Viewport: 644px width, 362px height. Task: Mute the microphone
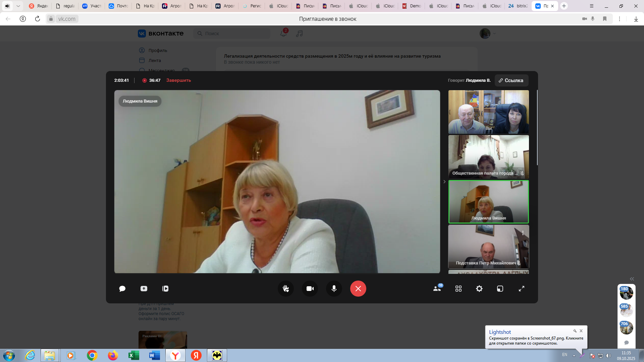334,289
